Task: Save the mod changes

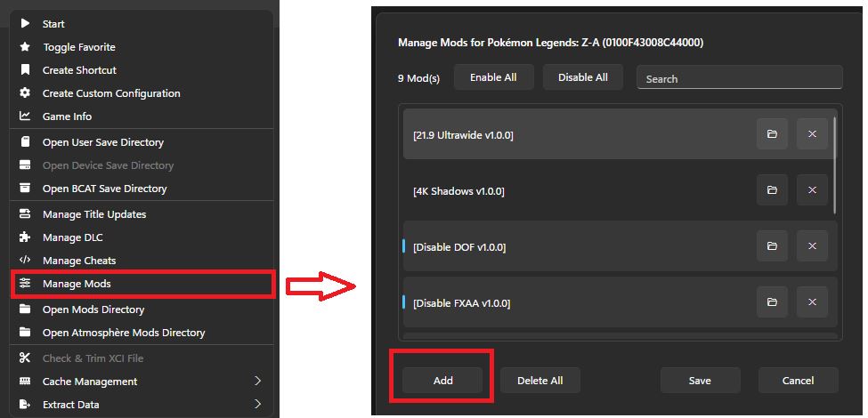Action: pyautogui.click(x=700, y=381)
